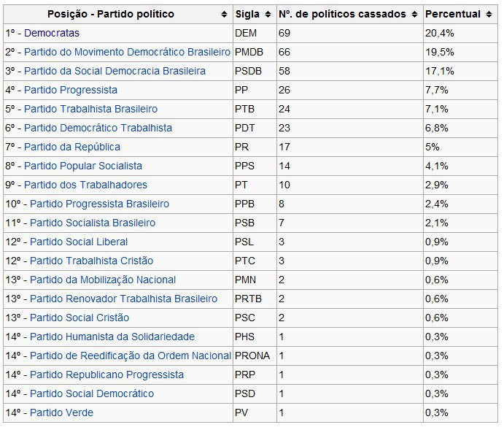
Task: Click sort arrows in Sigla column header
Action: (268, 15)
